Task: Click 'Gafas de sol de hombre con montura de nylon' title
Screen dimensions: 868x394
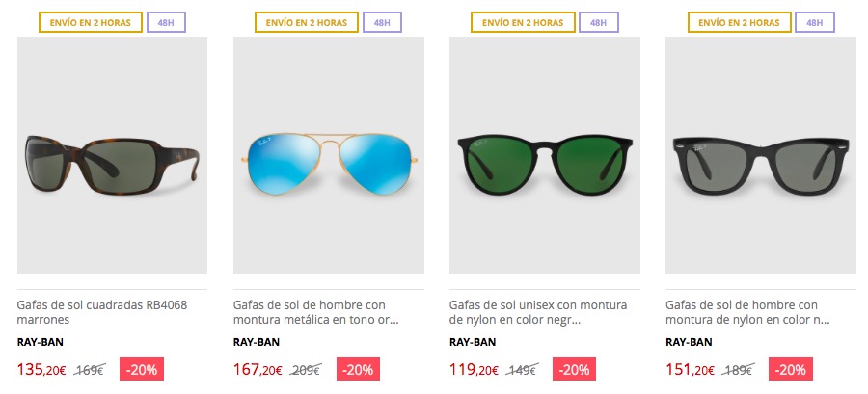Action: pyautogui.click(x=747, y=312)
